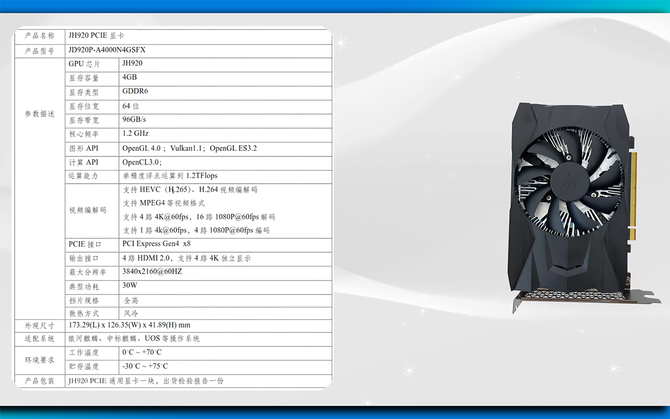The image size is (670, 419).
Task: Click the '0°C ~ +70°C' working temperature value
Action: (142, 352)
